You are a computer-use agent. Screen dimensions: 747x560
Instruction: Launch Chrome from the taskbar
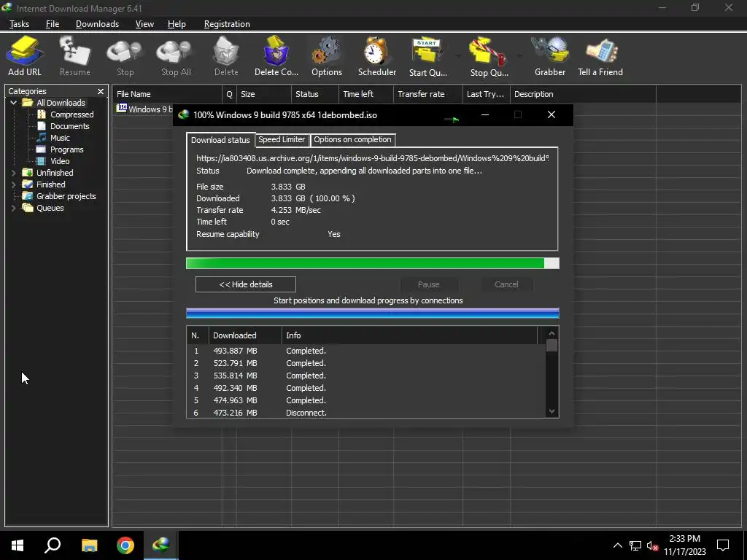point(125,545)
